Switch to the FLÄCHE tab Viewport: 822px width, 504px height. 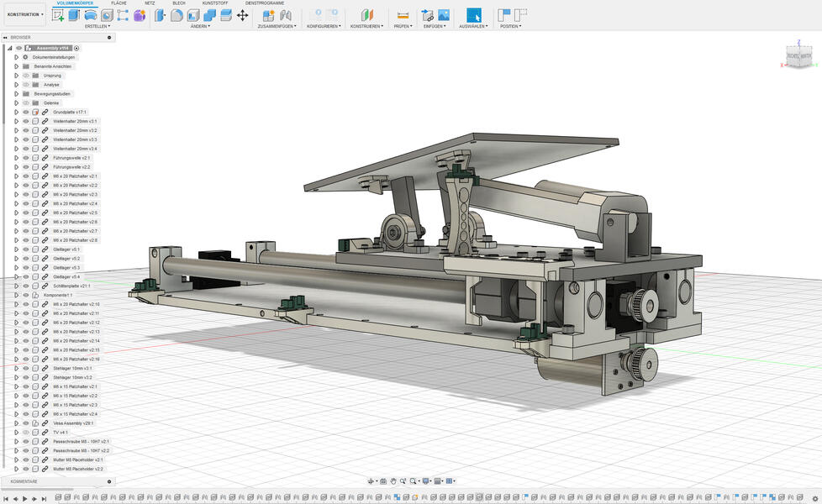pos(119,3)
